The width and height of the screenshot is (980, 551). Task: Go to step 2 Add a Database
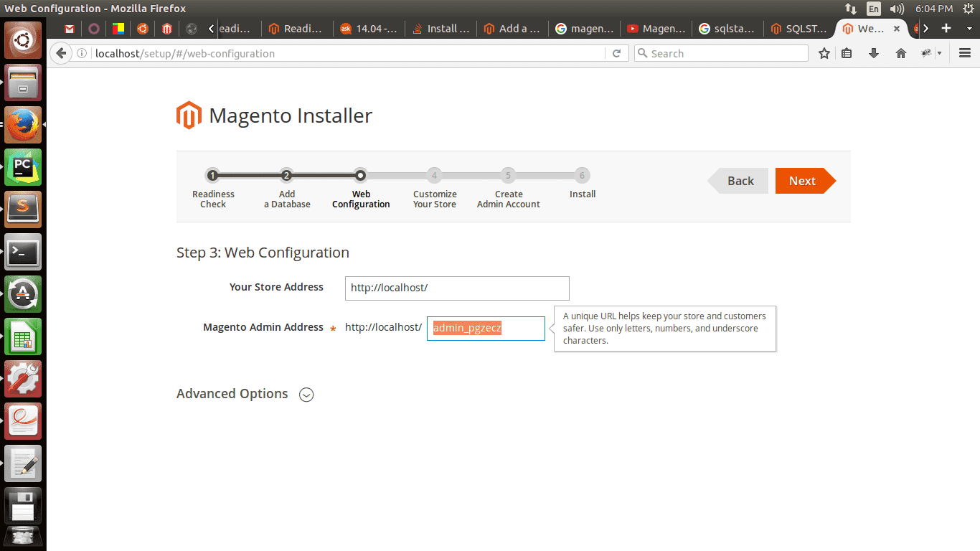(x=286, y=175)
